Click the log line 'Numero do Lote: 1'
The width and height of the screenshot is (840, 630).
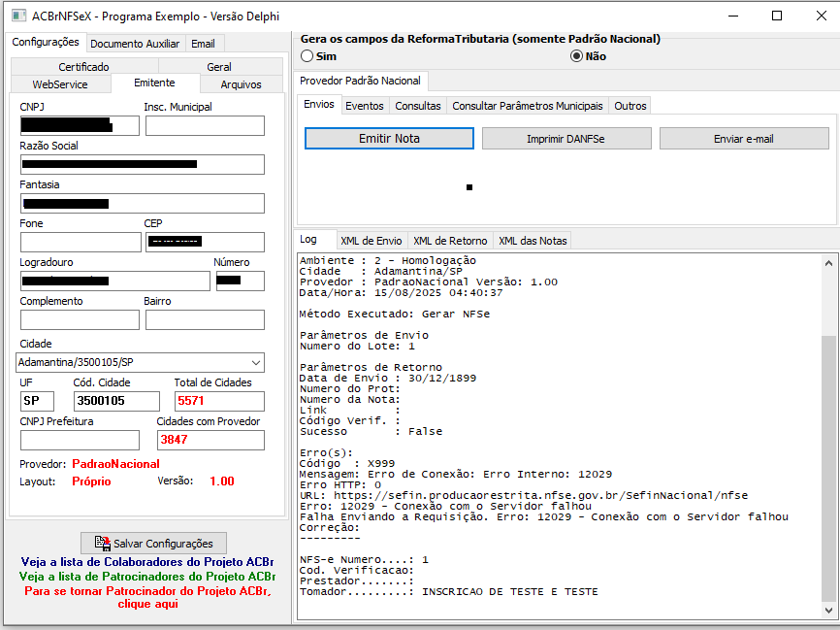[357, 347]
